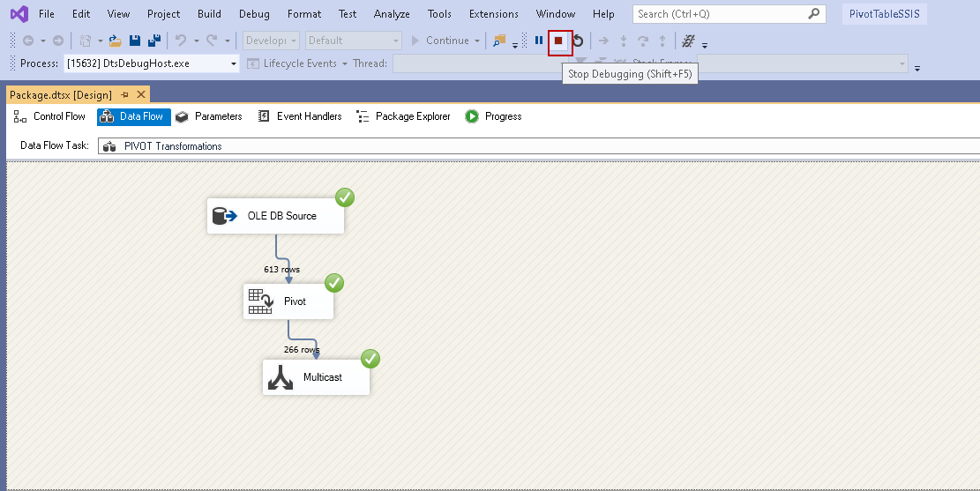Open the Format menu
Image resolution: width=980 pixels, height=491 pixels.
[304, 14]
